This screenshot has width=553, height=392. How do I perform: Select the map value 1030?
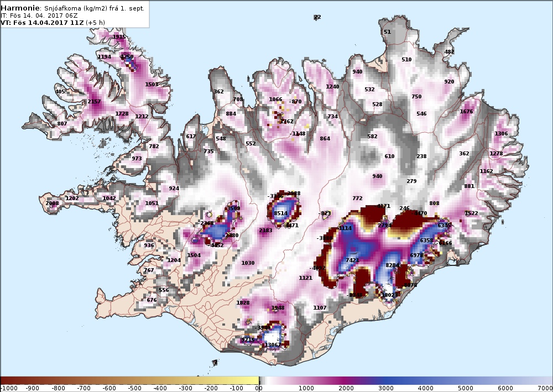tap(248, 263)
